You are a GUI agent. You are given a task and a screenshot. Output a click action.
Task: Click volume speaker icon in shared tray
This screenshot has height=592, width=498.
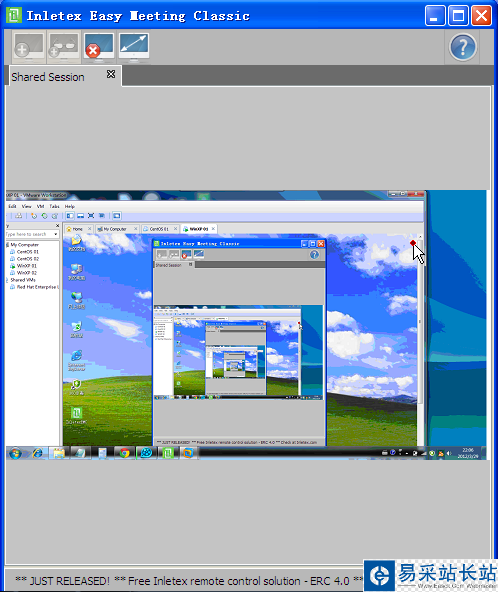[449, 453]
